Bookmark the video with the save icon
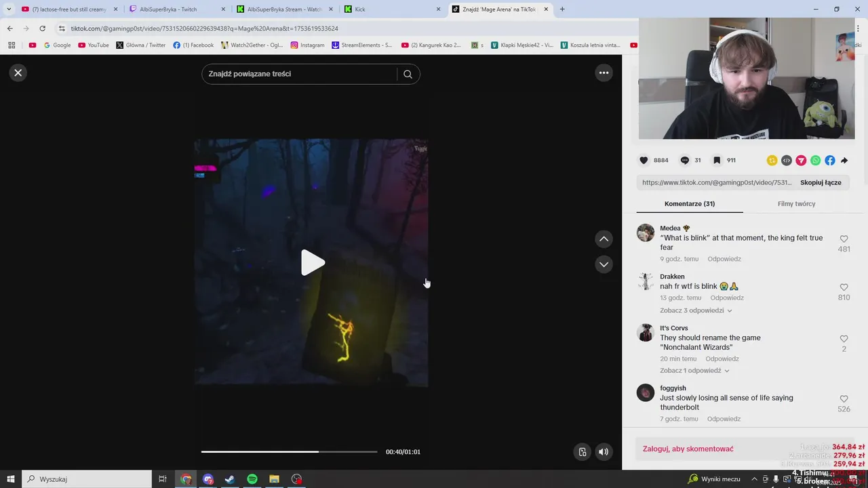 [x=716, y=161]
